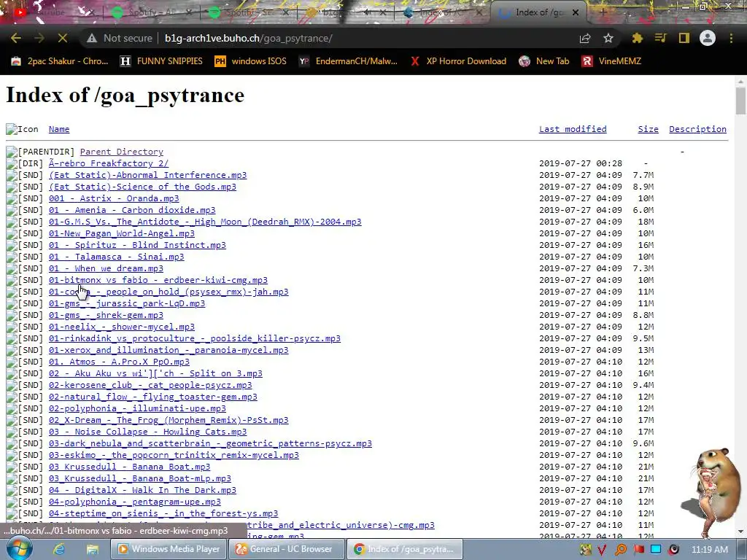Click the network monitor tray icon
747x560 pixels.
click(x=656, y=550)
